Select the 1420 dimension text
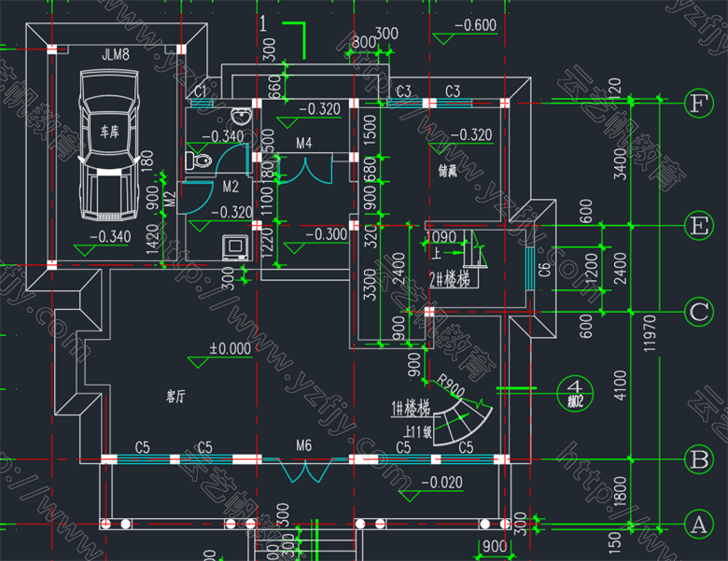The height and width of the screenshot is (561, 728). pyautogui.click(x=153, y=239)
